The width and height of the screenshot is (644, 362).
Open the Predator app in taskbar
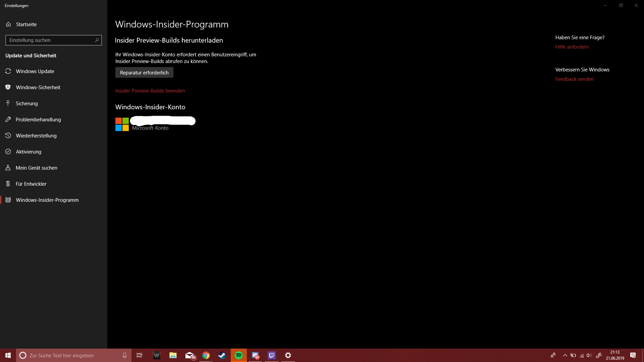click(157, 355)
